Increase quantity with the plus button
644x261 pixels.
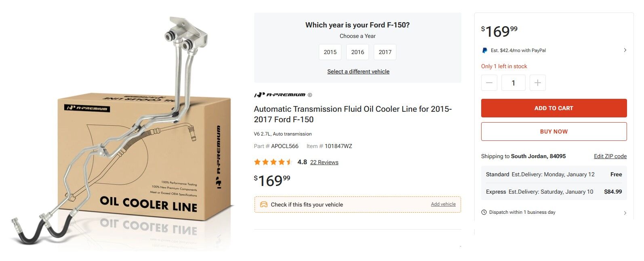[x=537, y=83]
